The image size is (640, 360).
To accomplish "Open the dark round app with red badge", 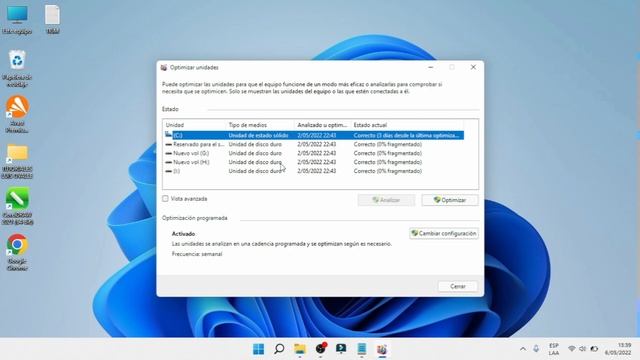I will pyautogui.click(x=320, y=349).
